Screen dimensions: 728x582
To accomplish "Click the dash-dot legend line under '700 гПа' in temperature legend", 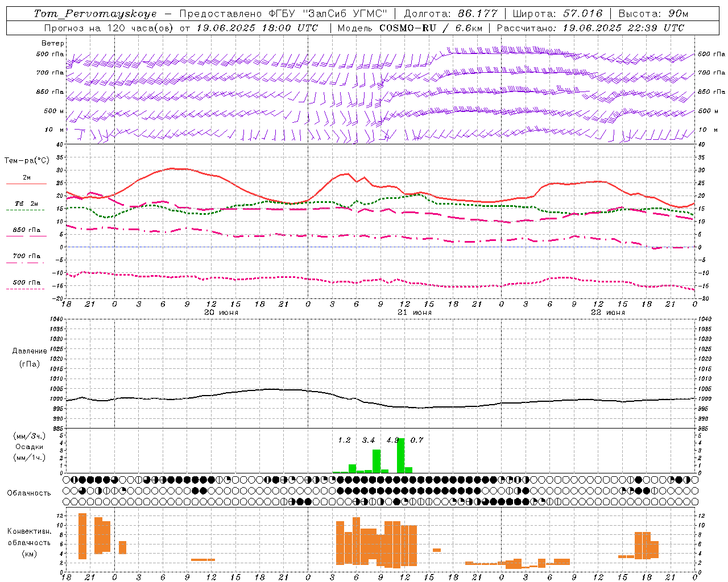I will point(26,263).
